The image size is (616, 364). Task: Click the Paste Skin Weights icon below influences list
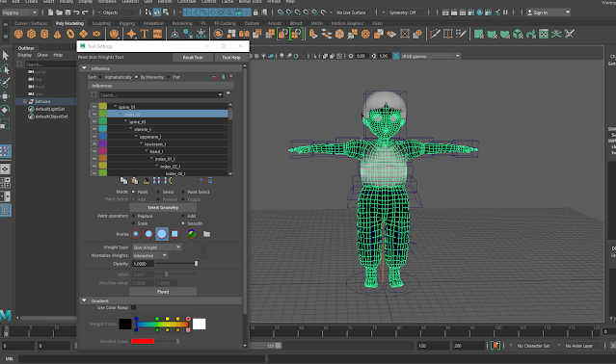pyautogui.click(x=135, y=180)
